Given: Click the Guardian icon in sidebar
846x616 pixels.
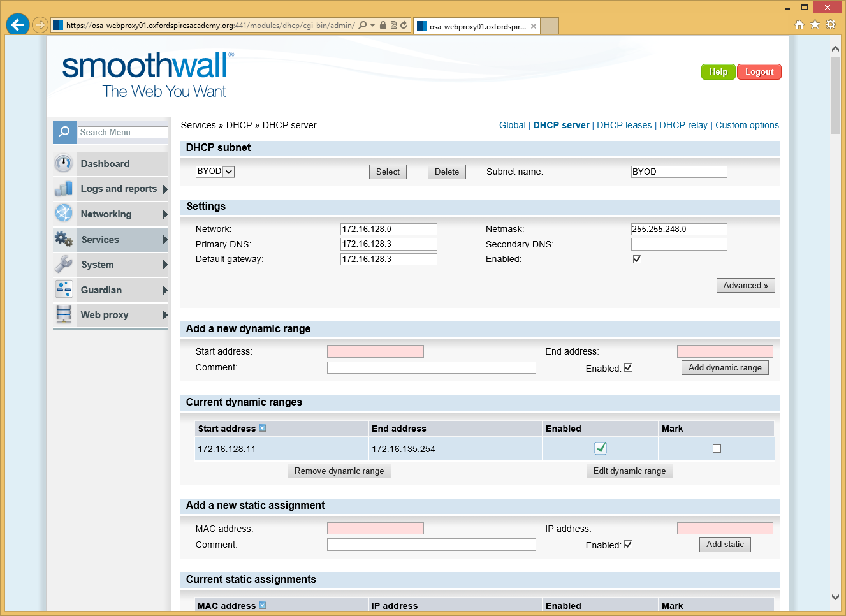Looking at the screenshot, I should pyautogui.click(x=64, y=290).
